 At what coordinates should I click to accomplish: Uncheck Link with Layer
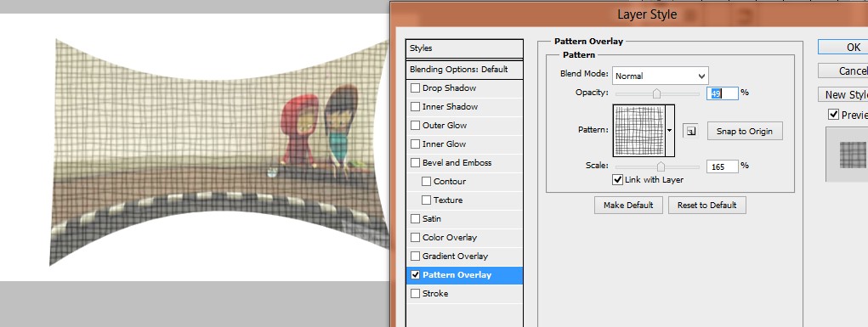(x=618, y=180)
